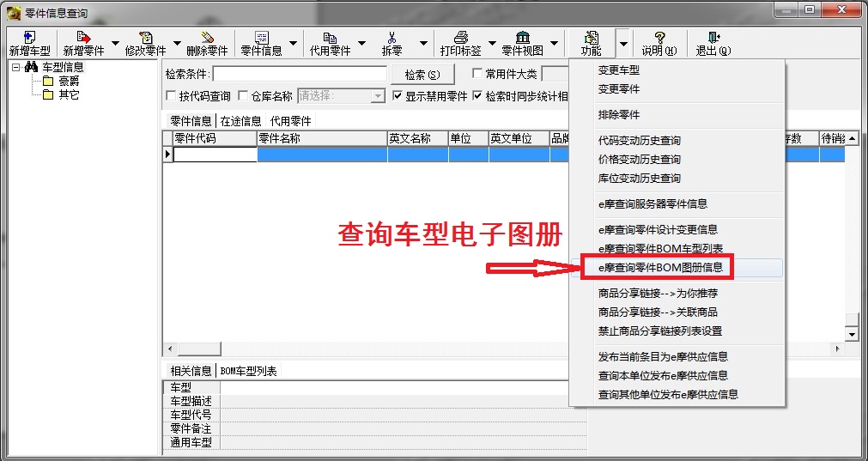
Task: Click the 零件名称 column header
Action: pos(322,138)
